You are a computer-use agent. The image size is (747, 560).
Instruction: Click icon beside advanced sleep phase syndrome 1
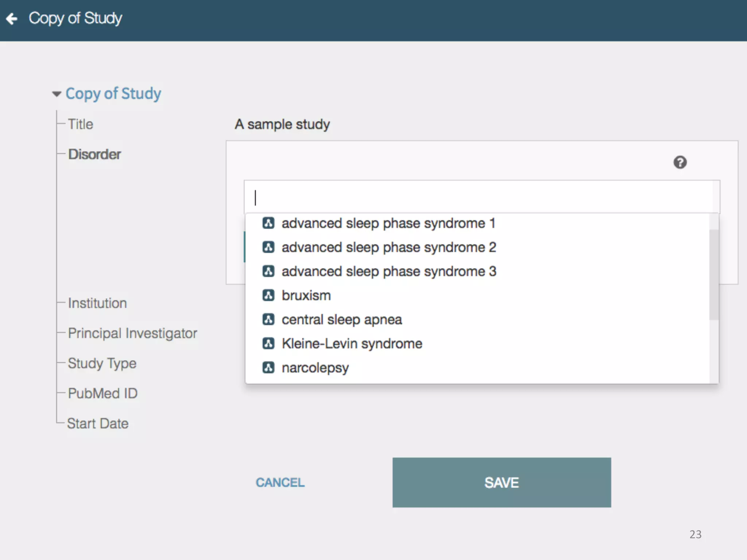[268, 223]
